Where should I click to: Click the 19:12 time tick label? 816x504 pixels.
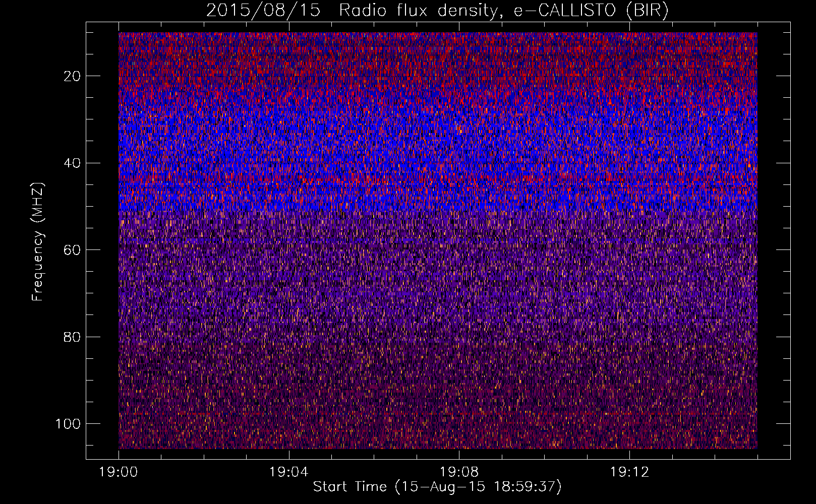click(629, 472)
